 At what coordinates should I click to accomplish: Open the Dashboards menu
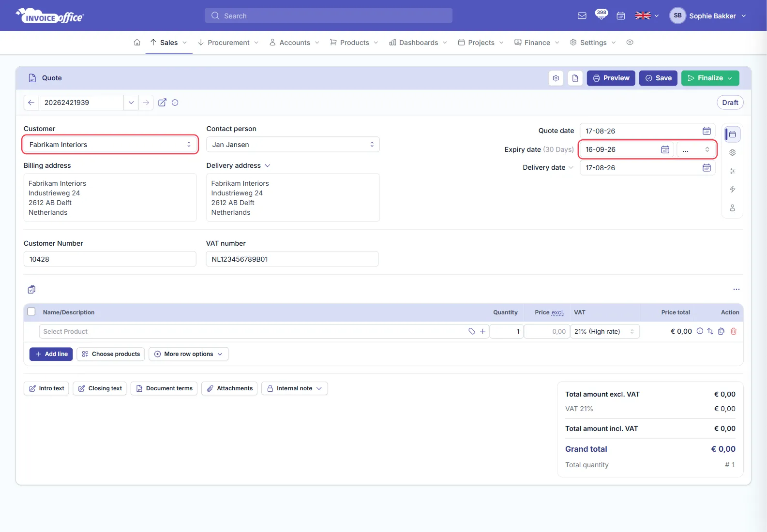(419, 43)
